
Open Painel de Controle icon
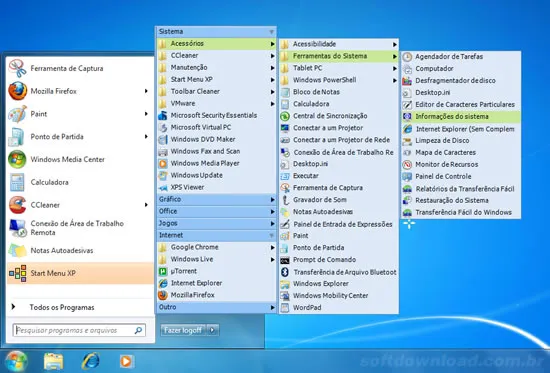coord(407,176)
